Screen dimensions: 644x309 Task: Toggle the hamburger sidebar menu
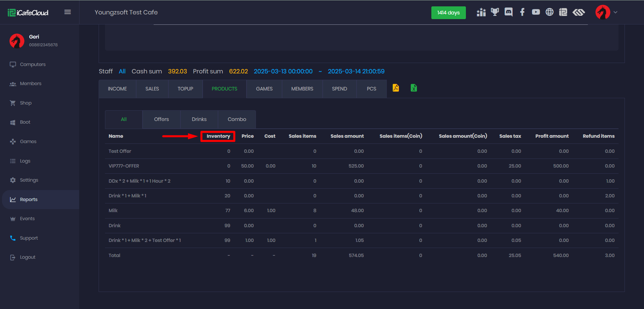(67, 12)
